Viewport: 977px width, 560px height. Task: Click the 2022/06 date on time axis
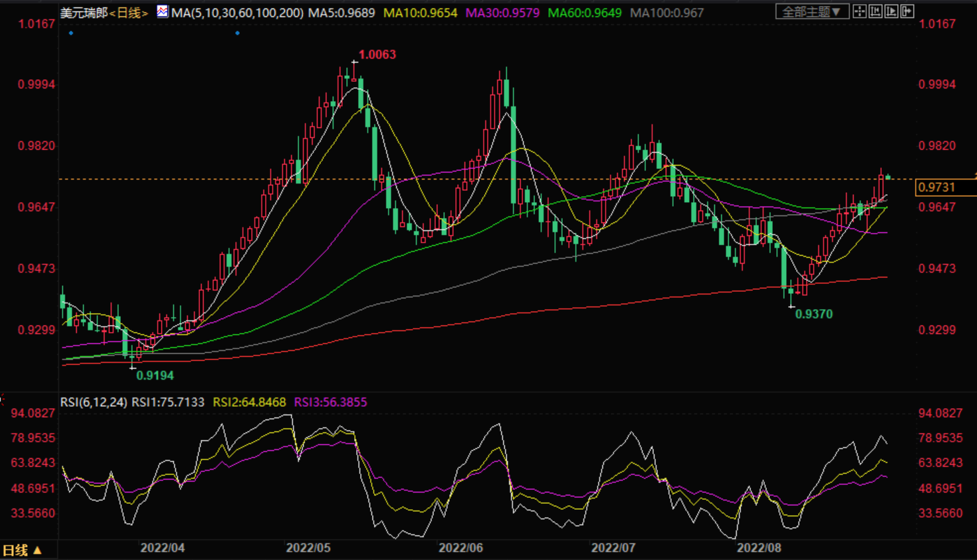coord(460,548)
